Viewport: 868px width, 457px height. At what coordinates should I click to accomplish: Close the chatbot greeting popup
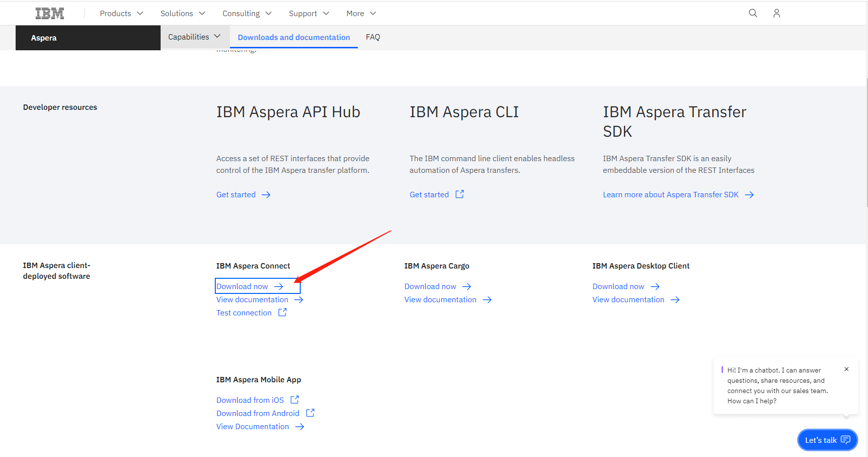(x=847, y=369)
